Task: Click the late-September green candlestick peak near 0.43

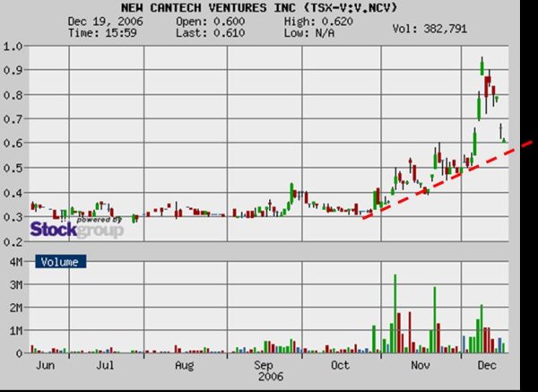Action: point(291,193)
